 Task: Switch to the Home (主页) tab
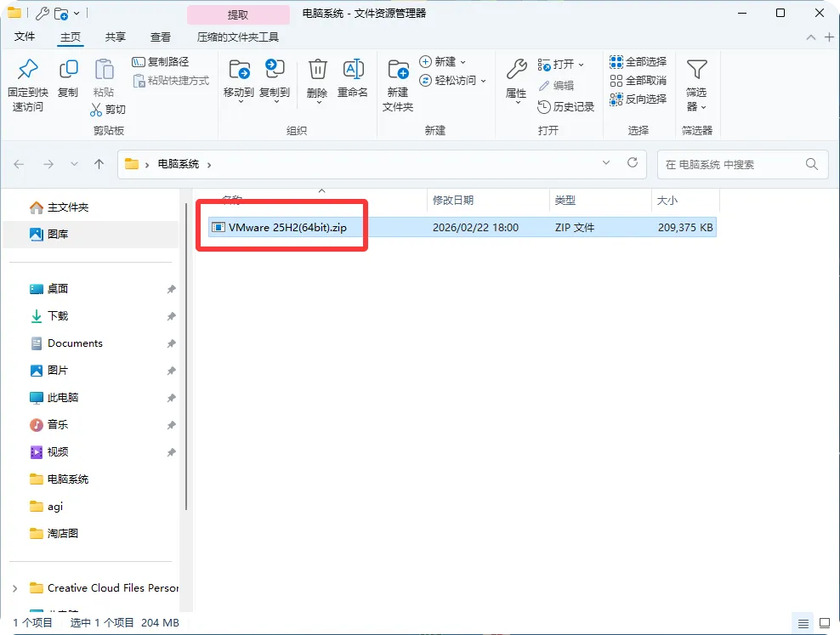71,37
